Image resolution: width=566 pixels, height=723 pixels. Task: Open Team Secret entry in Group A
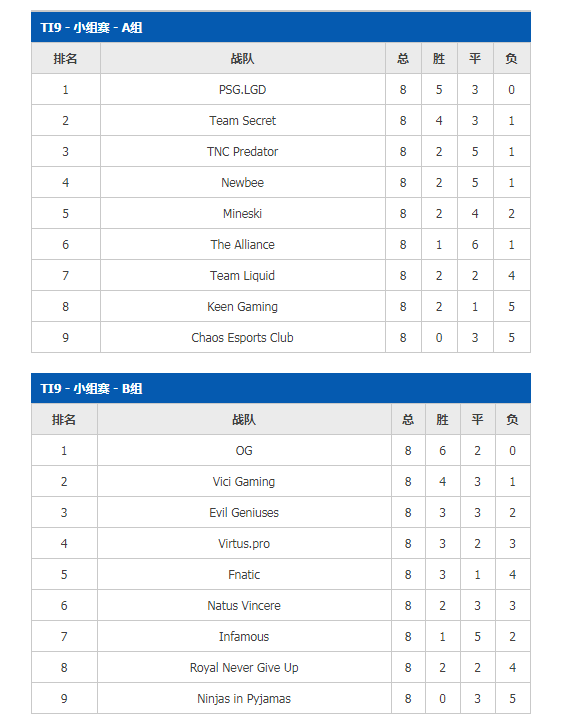coord(242,120)
